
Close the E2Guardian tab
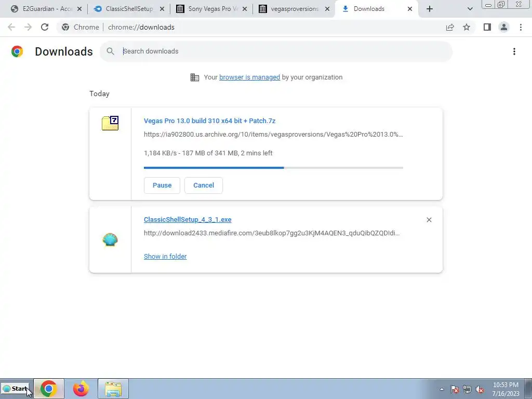tap(79, 9)
